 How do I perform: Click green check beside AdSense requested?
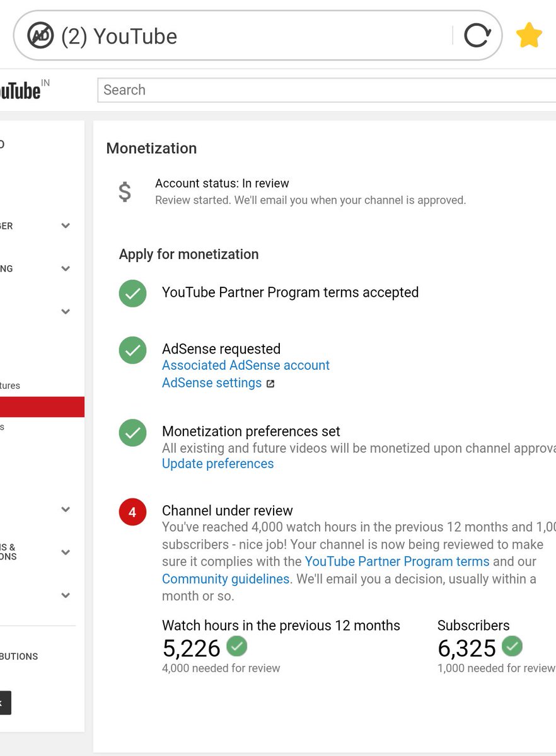click(x=132, y=351)
